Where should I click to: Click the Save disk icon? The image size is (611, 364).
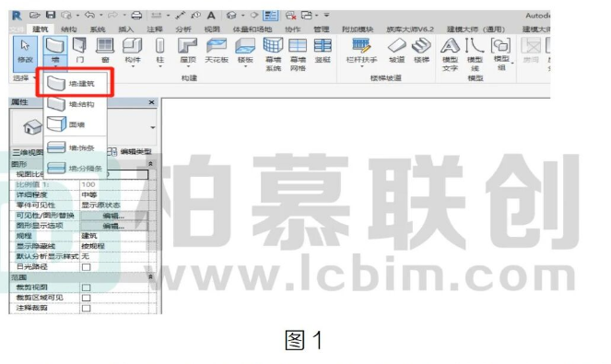51,15
